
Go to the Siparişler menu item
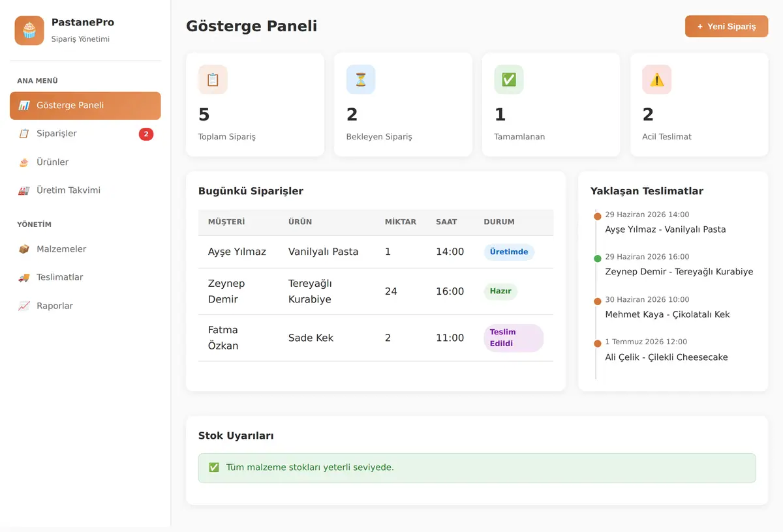point(85,134)
